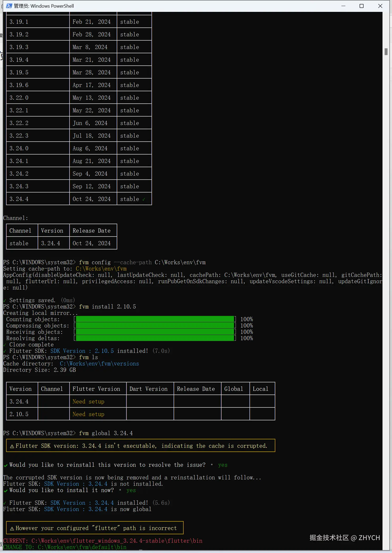The height and width of the screenshot is (553, 392).
Task: Click the 'installed! (5.6s)' text
Action: click(x=144, y=503)
